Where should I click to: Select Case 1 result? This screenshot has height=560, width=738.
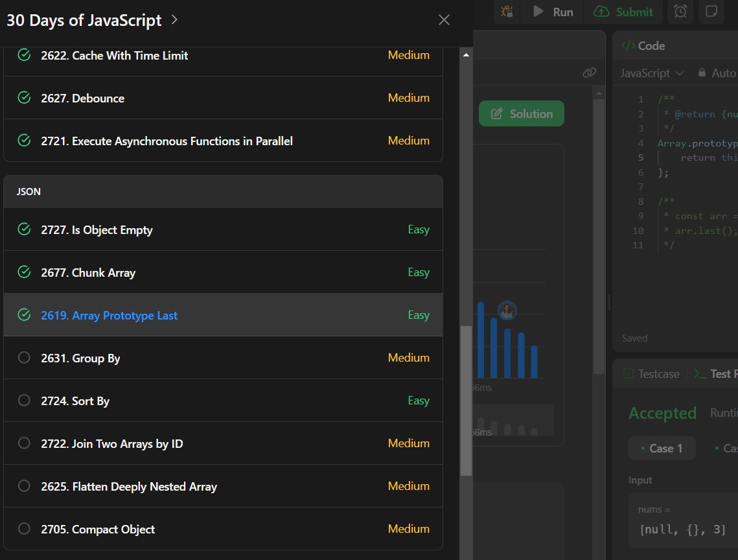click(x=662, y=449)
